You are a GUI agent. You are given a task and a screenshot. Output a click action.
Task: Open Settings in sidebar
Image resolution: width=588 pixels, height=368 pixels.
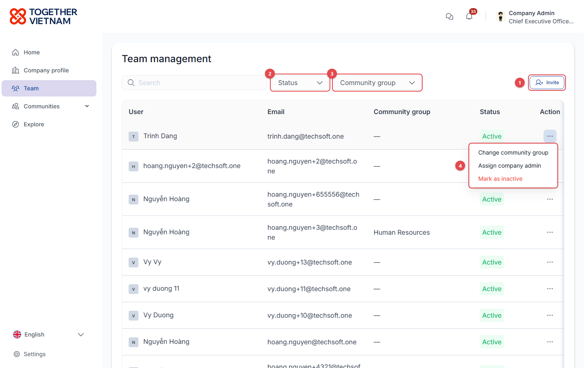pos(49,354)
